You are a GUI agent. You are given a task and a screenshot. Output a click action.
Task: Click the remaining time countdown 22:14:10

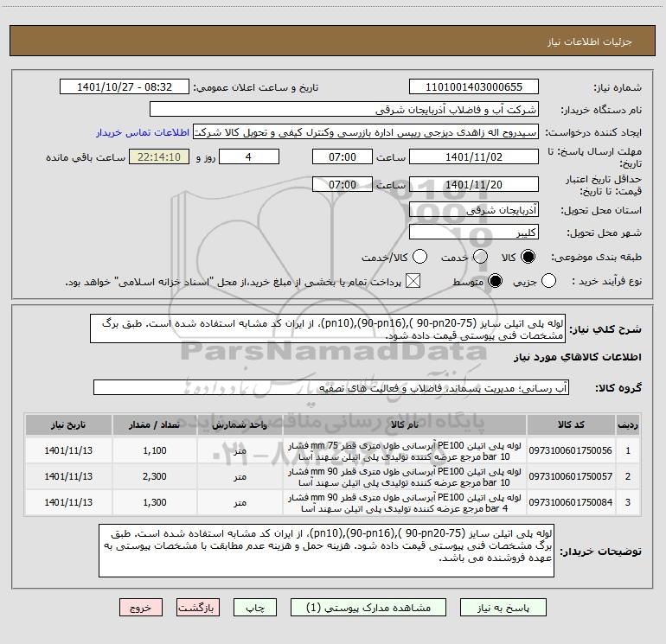(x=159, y=156)
